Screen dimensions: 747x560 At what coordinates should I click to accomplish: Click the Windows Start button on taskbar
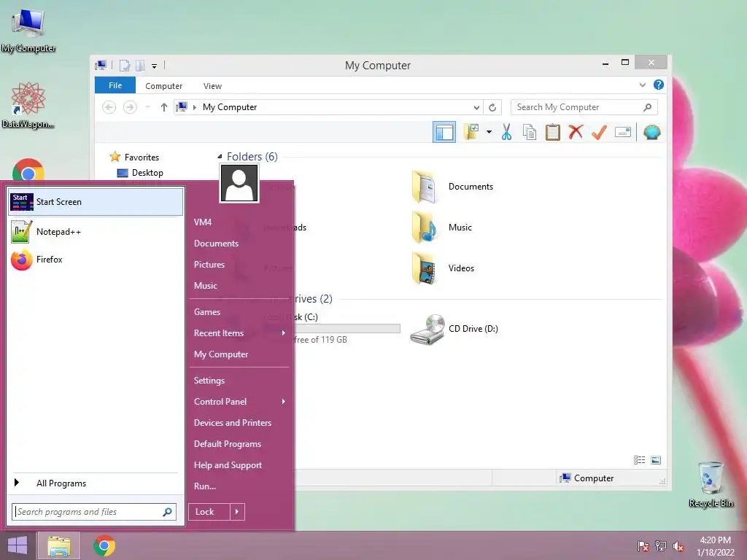(x=18, y=545)
